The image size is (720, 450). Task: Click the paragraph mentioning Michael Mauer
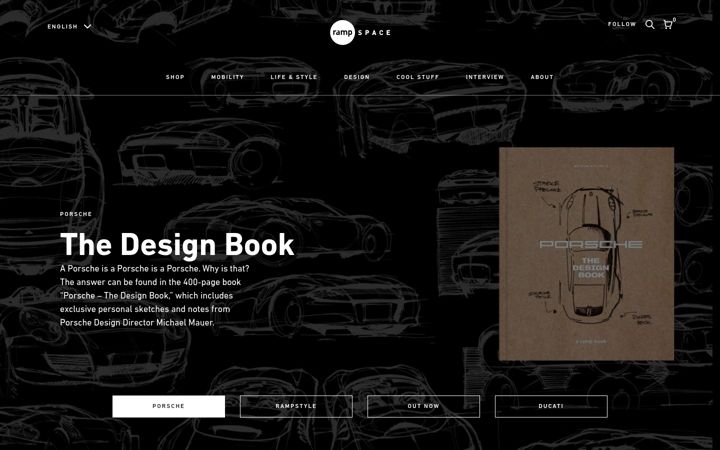tap(155, 295)
